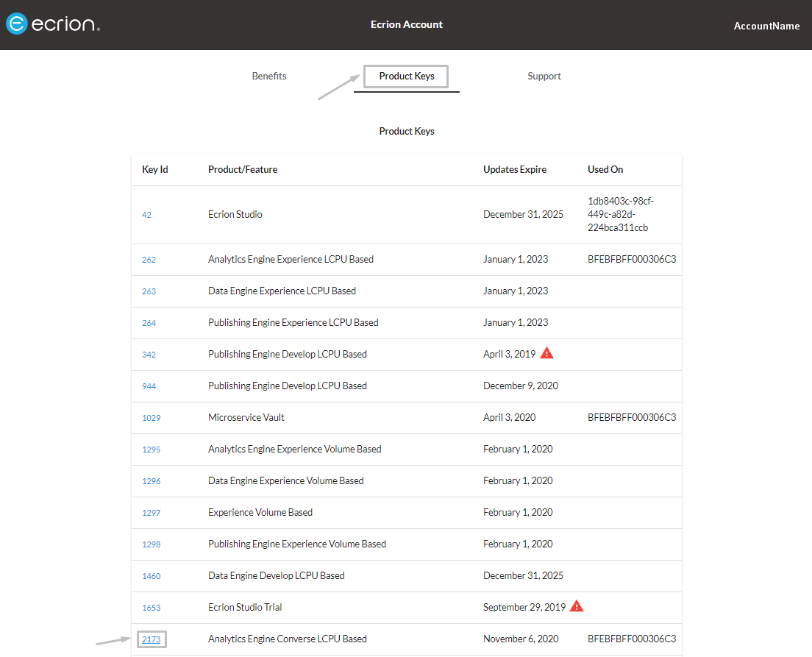Select key 1297 Experience Volume Based

click(152, 513)
